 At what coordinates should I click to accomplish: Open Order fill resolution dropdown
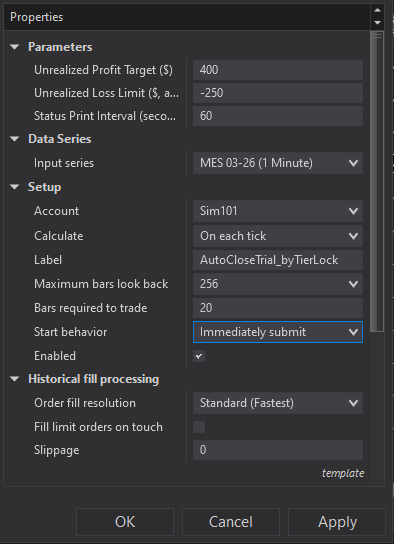pos(278,403)
